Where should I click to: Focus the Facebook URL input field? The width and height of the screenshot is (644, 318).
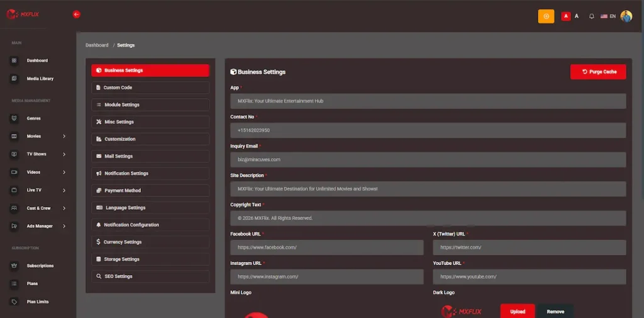(x=327, y=247)
